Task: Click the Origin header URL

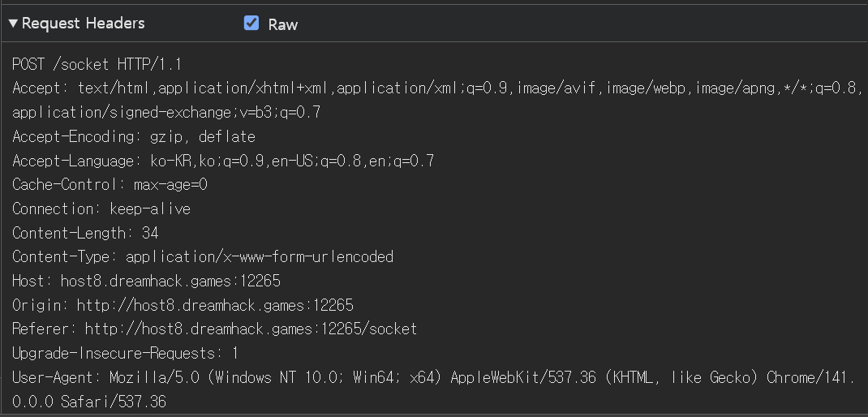Action: tap(215, 306)
